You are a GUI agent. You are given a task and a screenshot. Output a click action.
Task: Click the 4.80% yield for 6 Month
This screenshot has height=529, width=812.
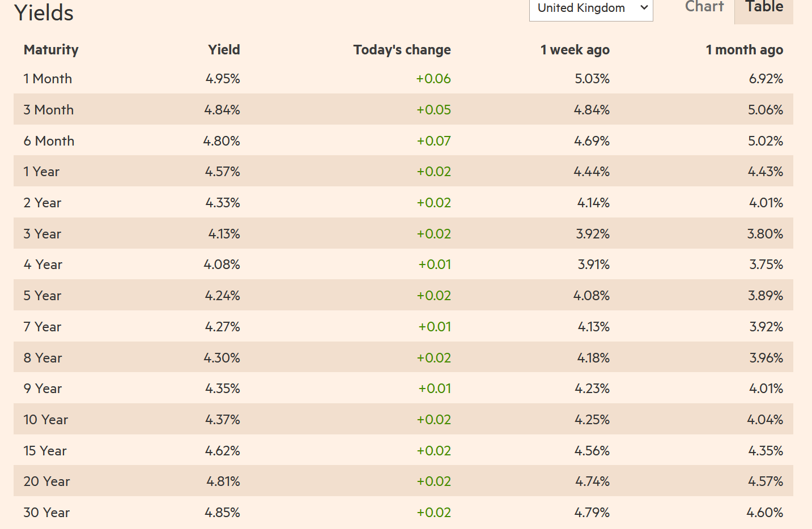coord(222,141)
